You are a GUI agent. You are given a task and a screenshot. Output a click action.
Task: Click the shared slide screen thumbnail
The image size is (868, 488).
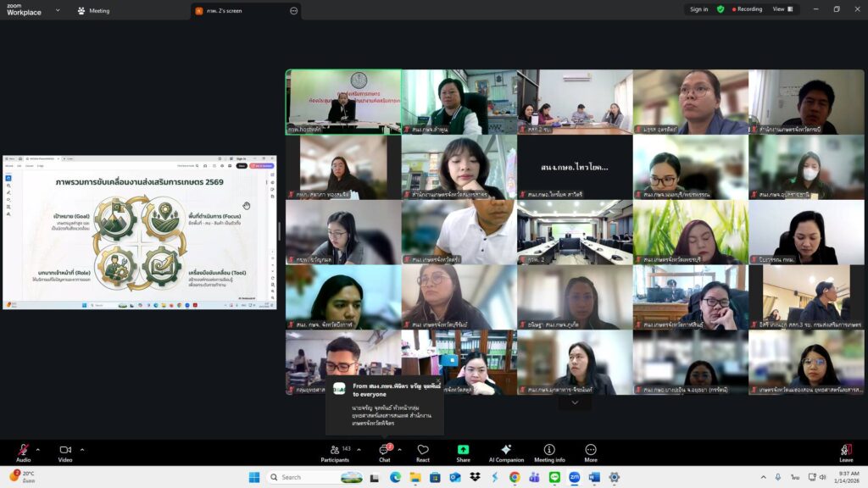pyautogui.click(x=140, y=231)
